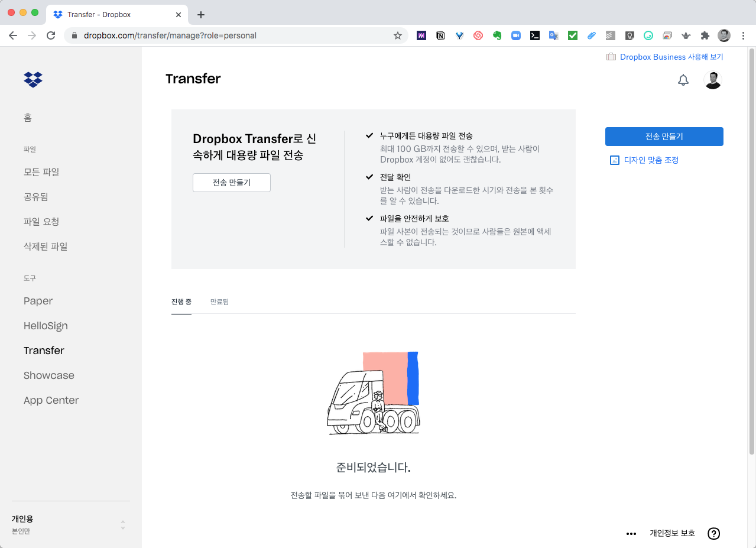Click the Google Translate extension icon
Viewport: 756px width, 548px height.
[554, 35]
